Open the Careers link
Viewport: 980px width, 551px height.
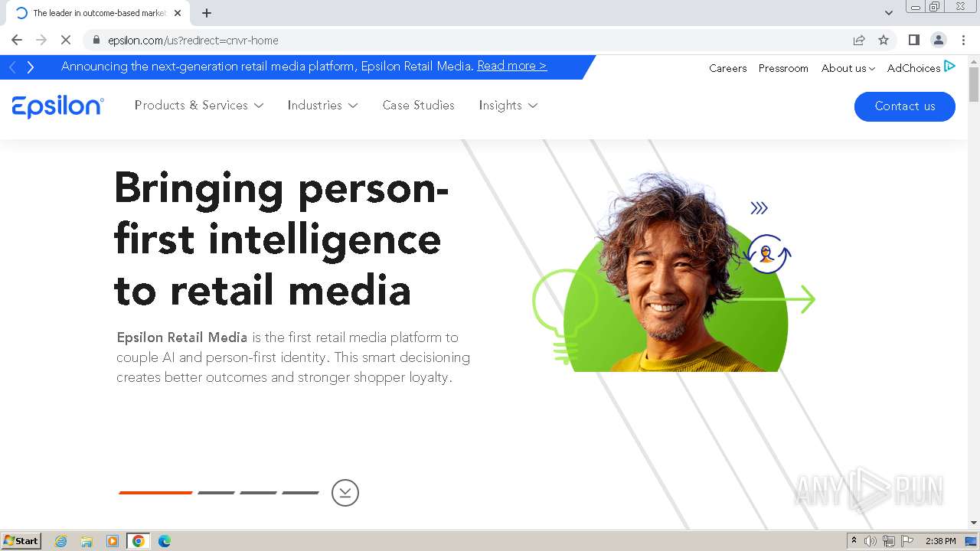(727, 68)
